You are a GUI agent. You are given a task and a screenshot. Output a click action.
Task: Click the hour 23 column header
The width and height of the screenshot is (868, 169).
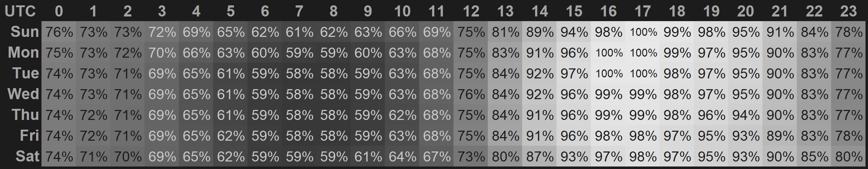(x=849, y=11)
